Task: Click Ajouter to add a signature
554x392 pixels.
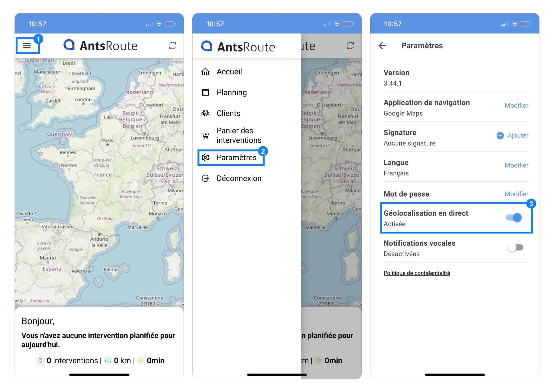Action: coord(518,136)
